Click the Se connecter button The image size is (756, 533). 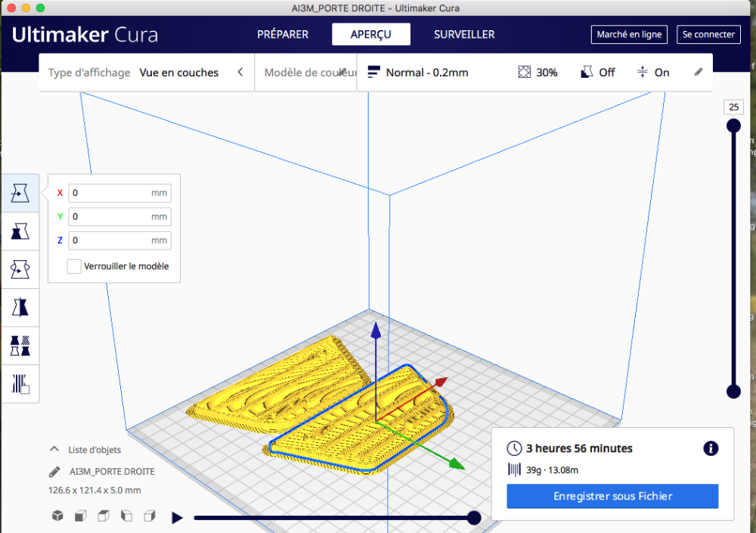tap(708, 34)
